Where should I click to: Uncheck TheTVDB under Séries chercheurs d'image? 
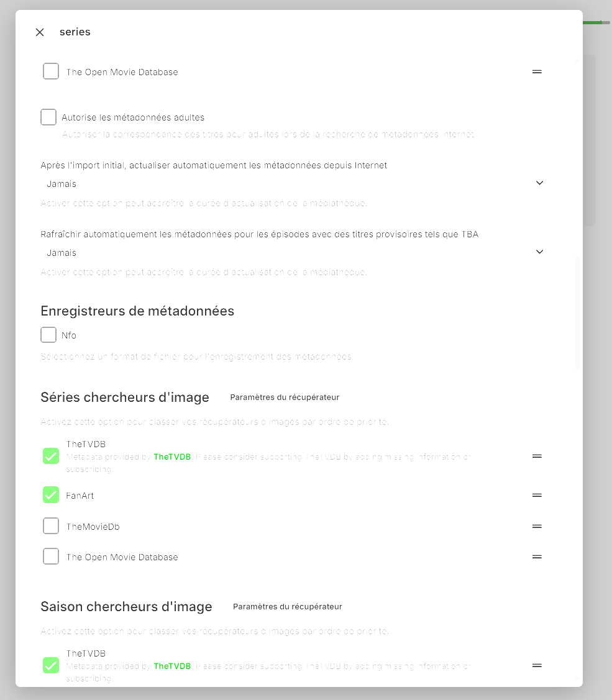51,456
